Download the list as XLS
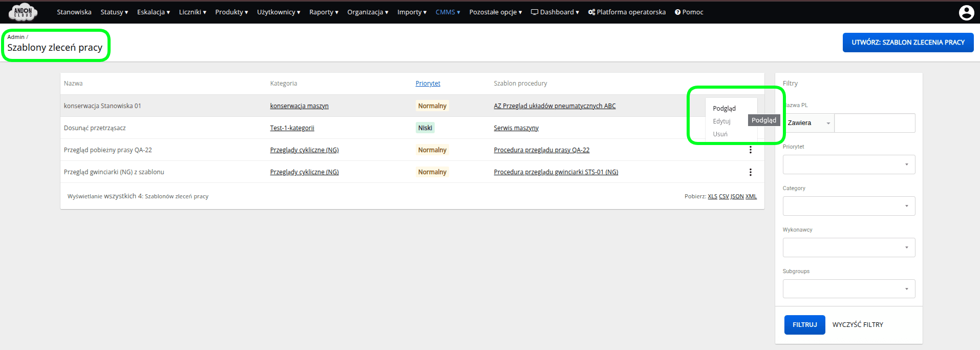The width and height of the screenshot is (980, 350). [x=712, y=197]
